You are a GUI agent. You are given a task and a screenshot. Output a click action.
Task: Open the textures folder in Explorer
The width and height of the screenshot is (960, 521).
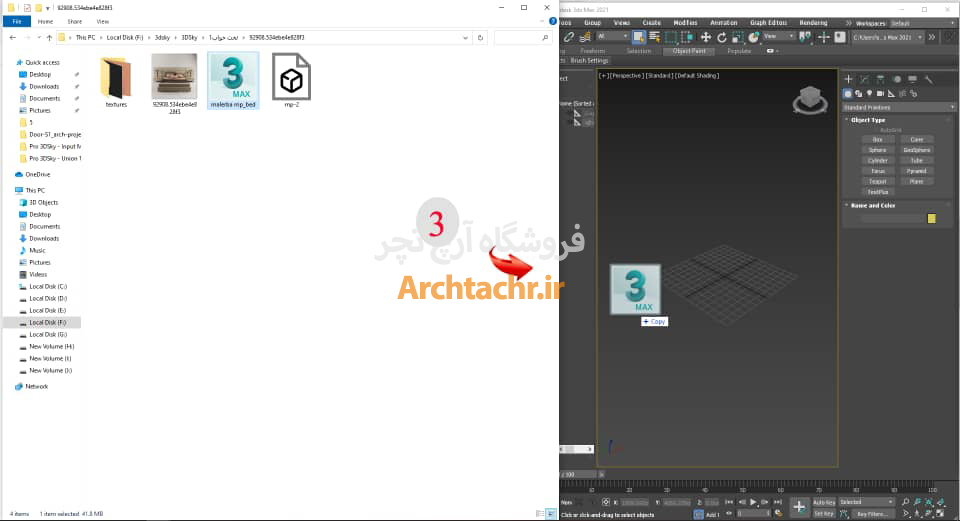tap(116, 80)
